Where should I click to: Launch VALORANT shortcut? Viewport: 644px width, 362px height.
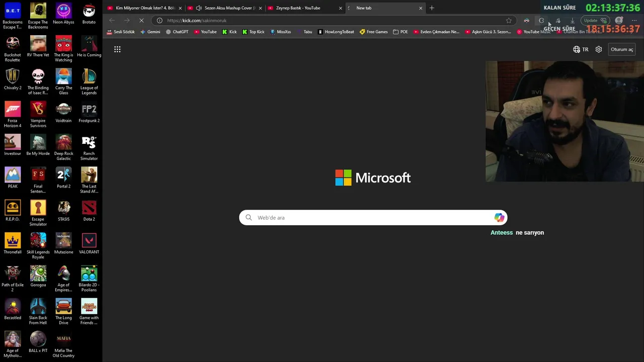click(89, 243)
